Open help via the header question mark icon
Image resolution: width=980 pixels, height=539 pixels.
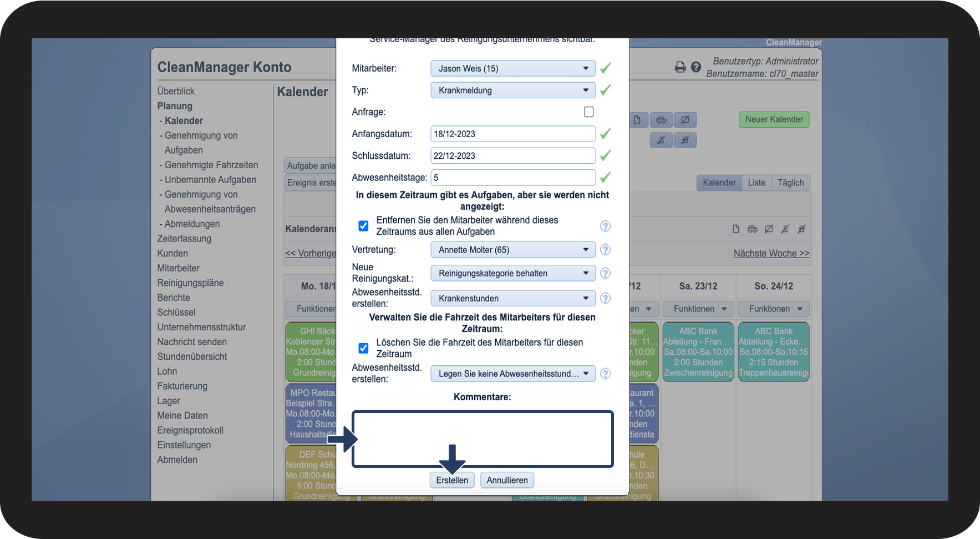coord(696,67)
